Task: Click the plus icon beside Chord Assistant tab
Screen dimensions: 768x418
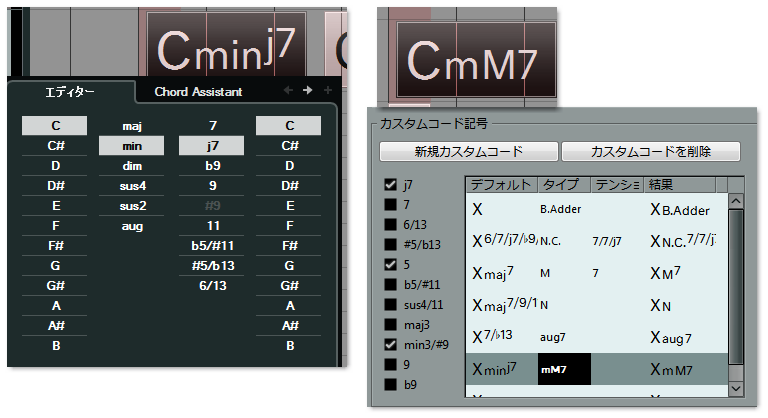Action: pos(328,90)
